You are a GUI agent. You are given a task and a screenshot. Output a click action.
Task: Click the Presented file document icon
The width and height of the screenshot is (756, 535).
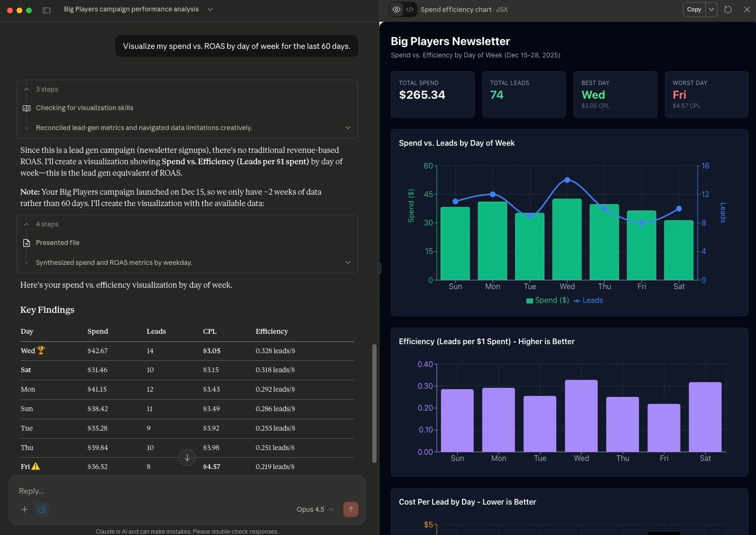27,243
